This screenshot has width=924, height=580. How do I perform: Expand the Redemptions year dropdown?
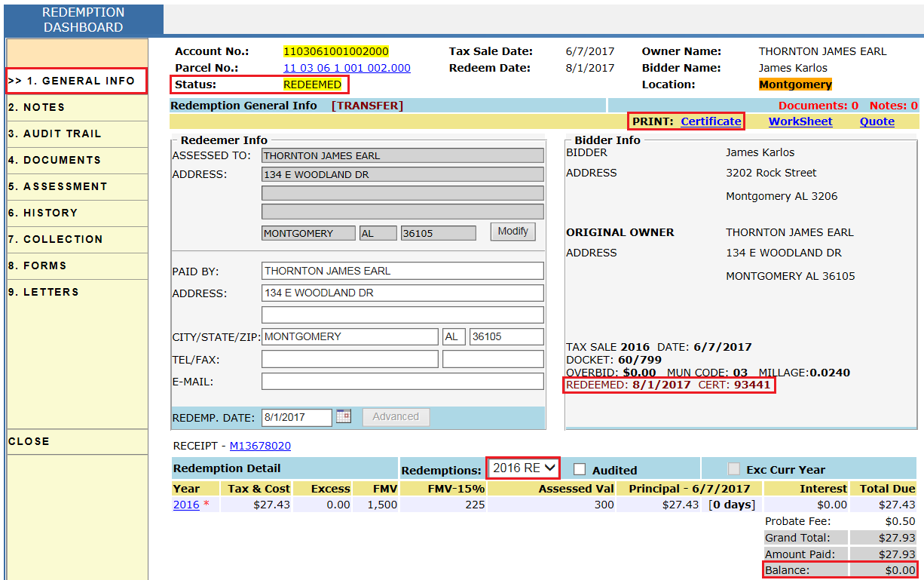pyautogui.click(x=523, y=468)
